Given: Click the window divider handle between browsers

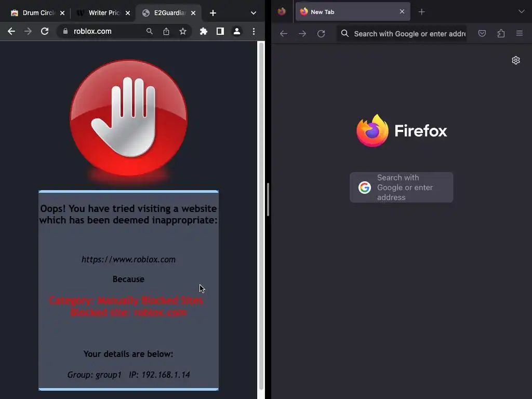Looking at the screenshot, I should (268, 199).
